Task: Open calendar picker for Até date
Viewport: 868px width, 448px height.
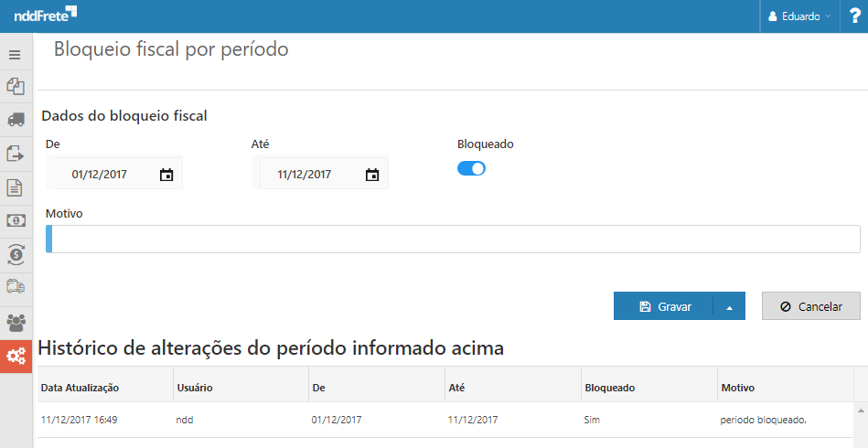Action: click(372, 175)
